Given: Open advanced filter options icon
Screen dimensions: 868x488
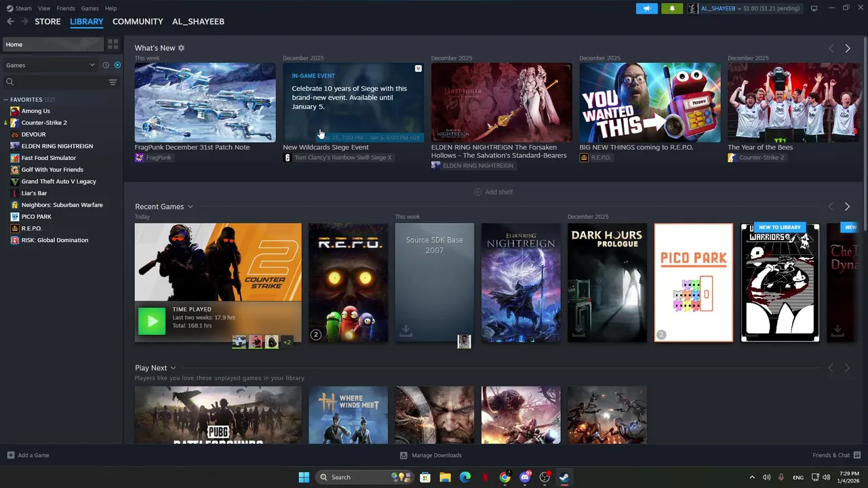Looking at the screenshot, I should click(x=113, y=82).
